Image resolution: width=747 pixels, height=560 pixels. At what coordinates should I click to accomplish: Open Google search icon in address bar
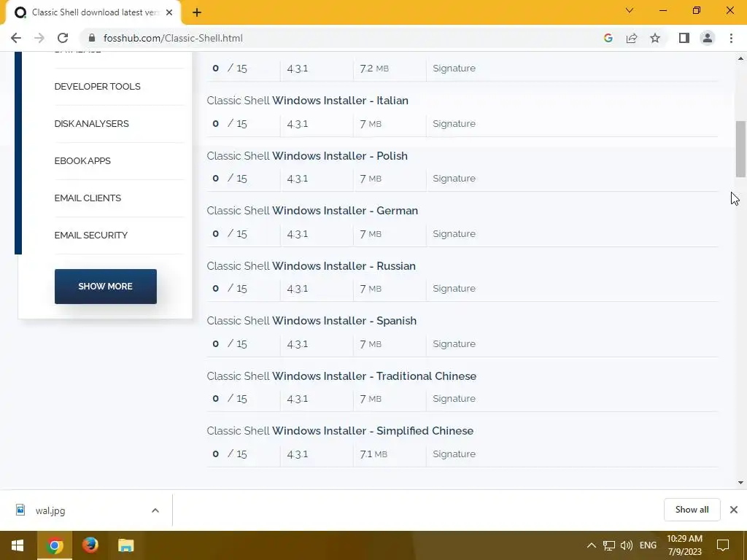(x=608, y=38)
